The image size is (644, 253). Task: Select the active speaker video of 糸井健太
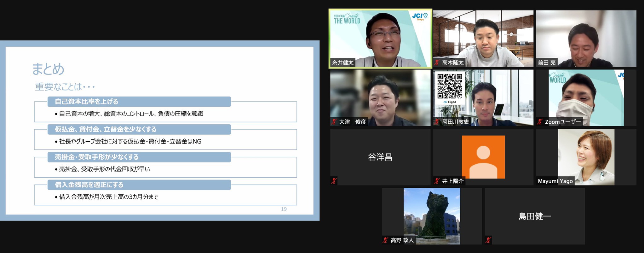[380, 38]
